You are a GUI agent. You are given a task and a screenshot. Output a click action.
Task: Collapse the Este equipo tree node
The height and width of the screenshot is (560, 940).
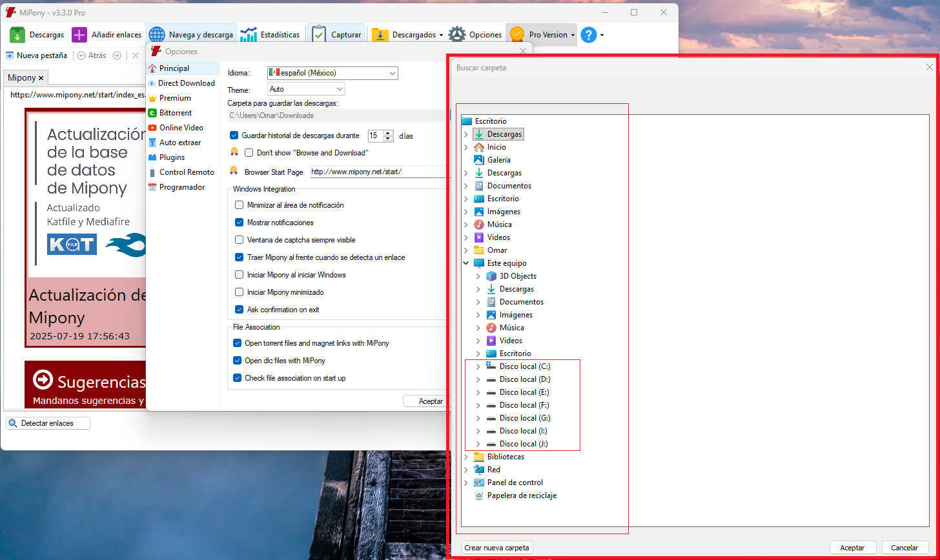pos(466,263)
